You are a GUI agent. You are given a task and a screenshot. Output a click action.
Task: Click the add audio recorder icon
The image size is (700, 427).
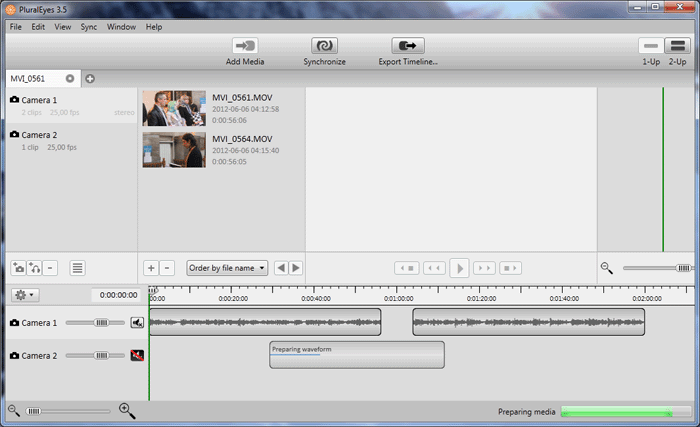34,268
